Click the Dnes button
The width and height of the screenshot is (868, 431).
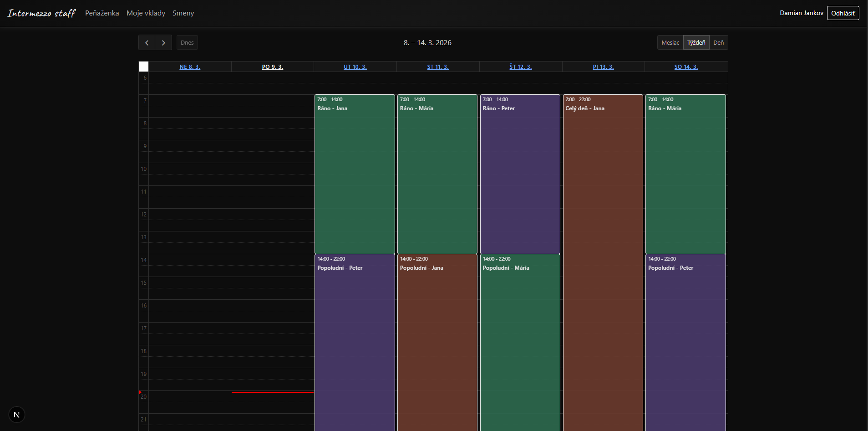[x=187, y=42]
